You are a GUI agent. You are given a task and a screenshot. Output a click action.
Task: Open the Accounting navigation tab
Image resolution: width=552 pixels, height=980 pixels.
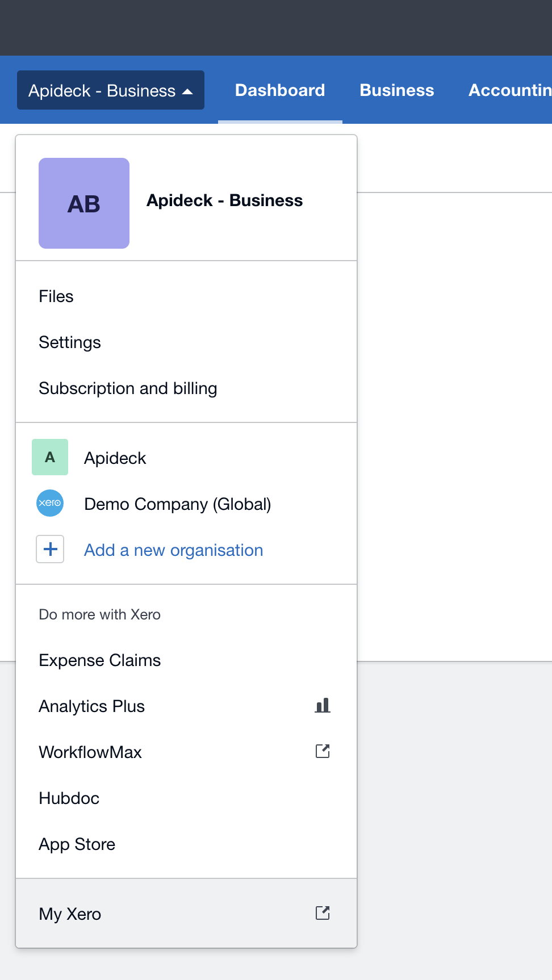click(510, 90)
